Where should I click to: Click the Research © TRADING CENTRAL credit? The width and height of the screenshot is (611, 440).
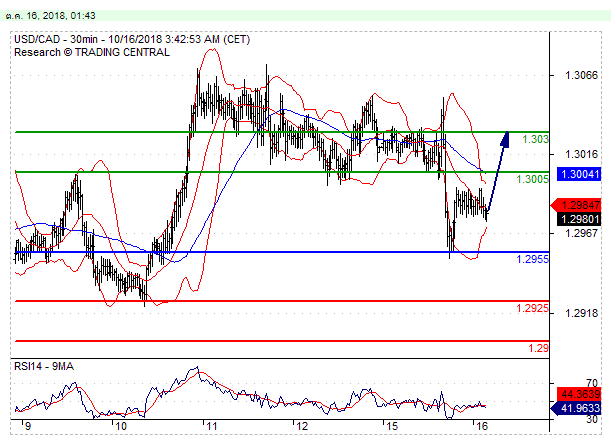92,52
